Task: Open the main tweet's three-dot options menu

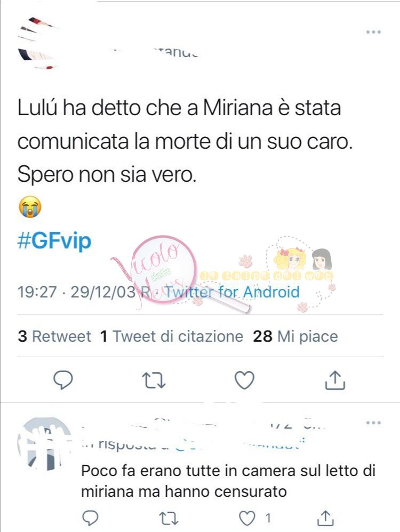Action: point(373,32)
